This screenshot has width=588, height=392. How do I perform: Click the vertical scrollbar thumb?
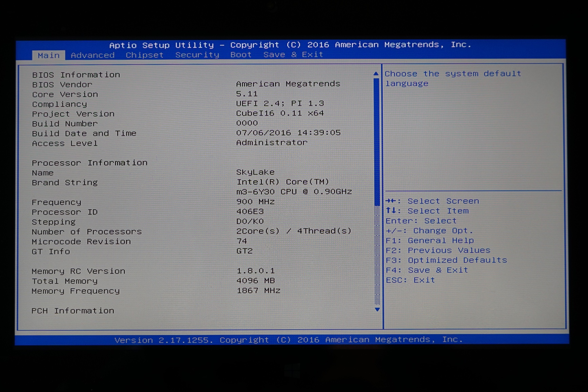pyautogui.click(x=377, y=142)
